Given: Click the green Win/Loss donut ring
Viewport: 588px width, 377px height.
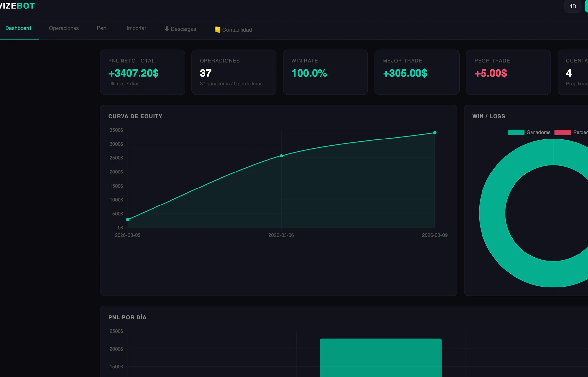Looking at the screenshot, I should point(492,213).
